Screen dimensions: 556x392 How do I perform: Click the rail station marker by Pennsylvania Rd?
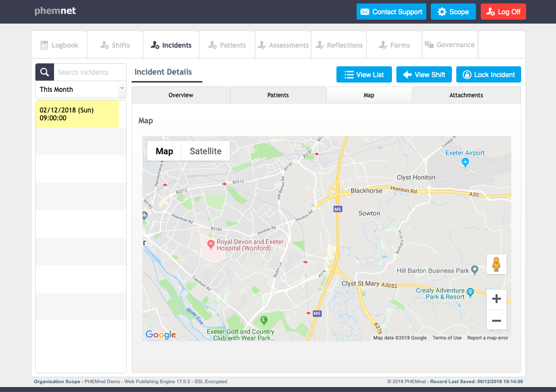(x=165, y=185)
